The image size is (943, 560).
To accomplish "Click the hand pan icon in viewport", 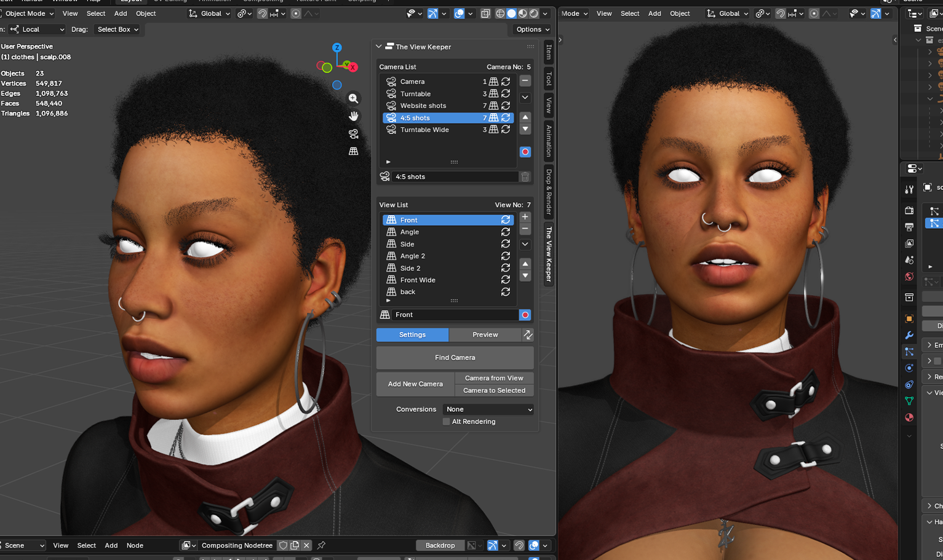I will tap(354, 116).
